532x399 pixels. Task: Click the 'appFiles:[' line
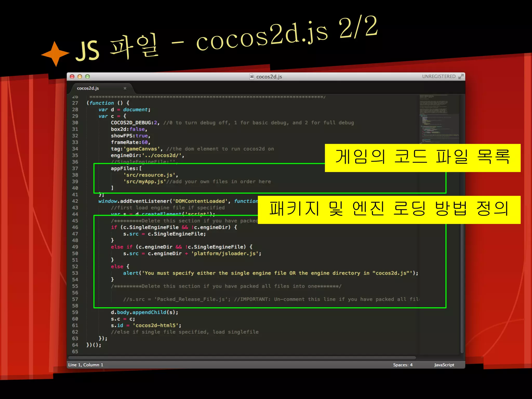click(x=126, y=169)
